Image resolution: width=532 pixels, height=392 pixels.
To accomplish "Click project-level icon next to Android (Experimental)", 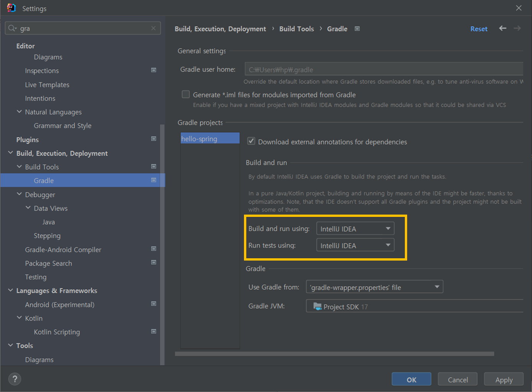I will coord(154,304).
